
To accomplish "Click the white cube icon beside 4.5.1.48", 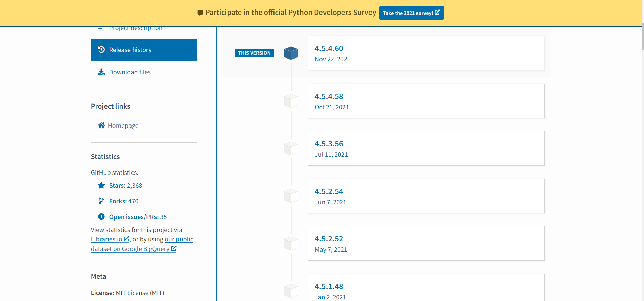I will click(291, 291).
